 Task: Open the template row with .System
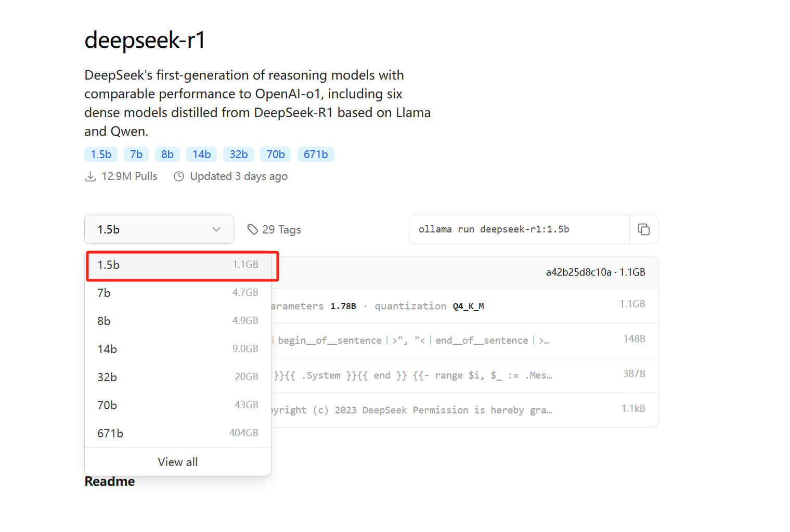pyautogui.click(x=464, y=375)
